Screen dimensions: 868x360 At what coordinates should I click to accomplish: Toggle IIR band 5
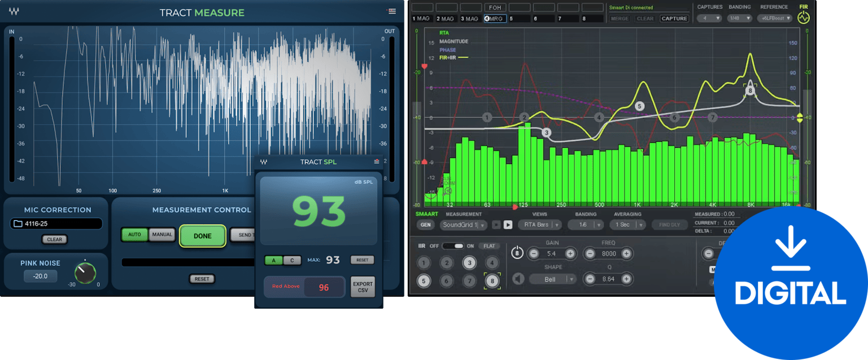tap(424, 280)
